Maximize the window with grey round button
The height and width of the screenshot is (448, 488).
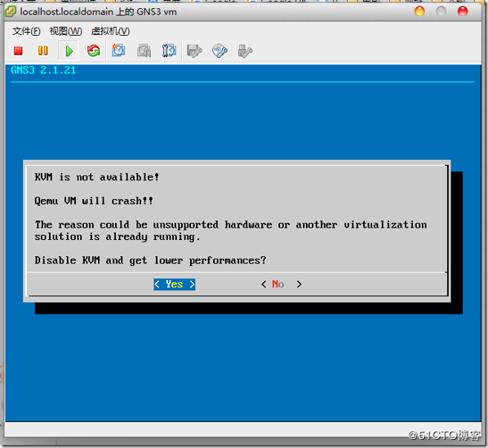(x=441, y=11)
